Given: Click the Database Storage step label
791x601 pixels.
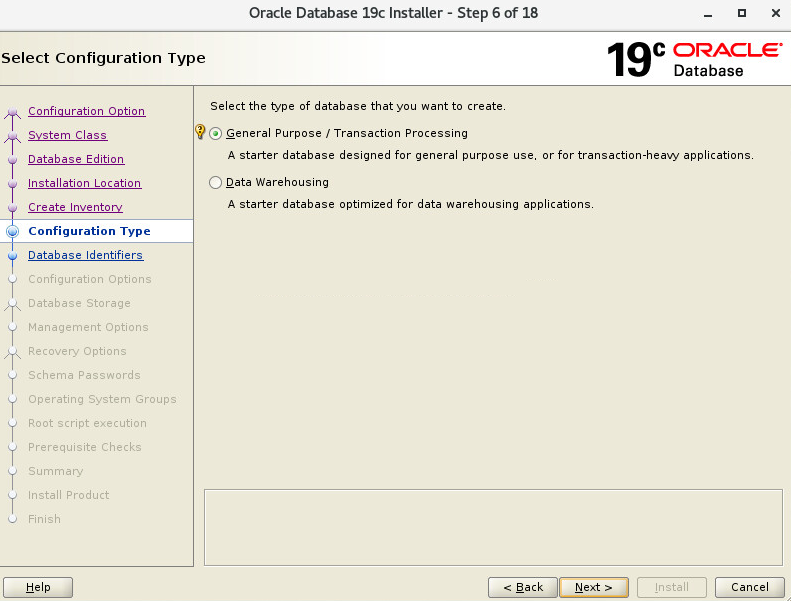Looking at the screenshot, I should [79, 303].
